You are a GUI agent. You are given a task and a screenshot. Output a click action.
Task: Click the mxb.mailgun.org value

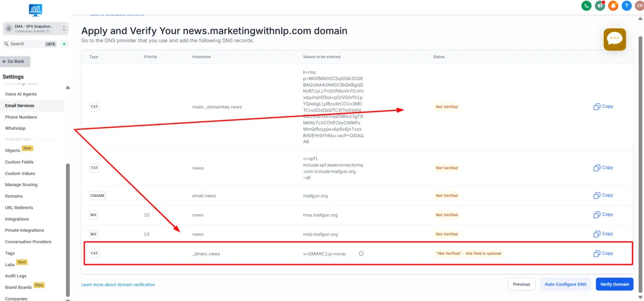pos(320,234)
